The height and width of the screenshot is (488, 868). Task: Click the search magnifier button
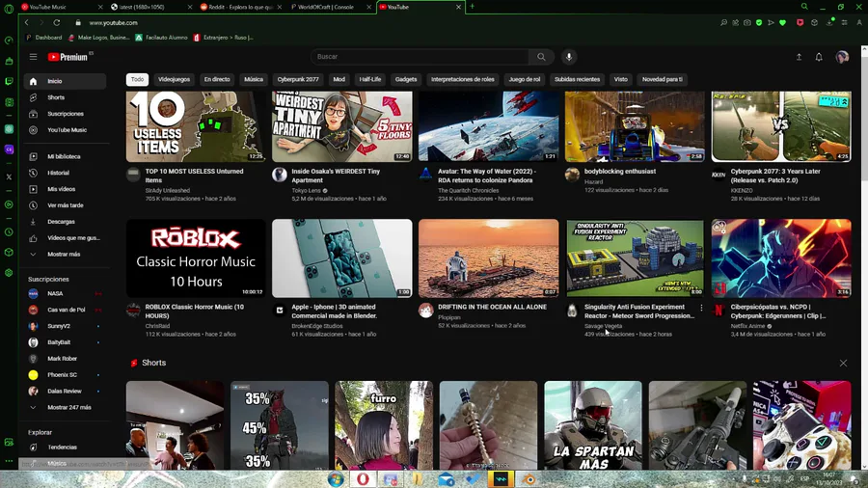541,57
